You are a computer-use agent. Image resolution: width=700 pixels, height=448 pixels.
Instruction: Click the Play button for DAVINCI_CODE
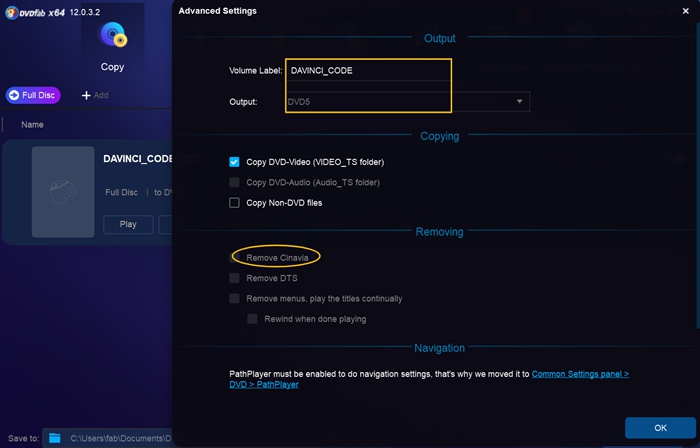tap(128, 224)
